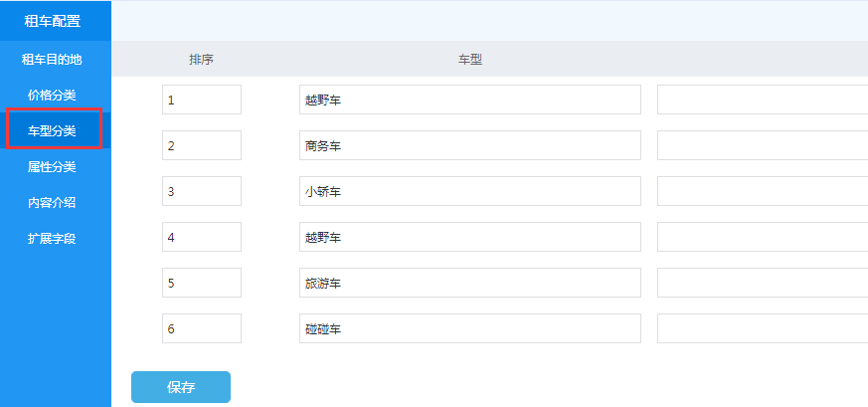This screenshot has height=407, width=868.
Task: Click the 越野车 field beside sort order 1
Action: click(469, 100)
